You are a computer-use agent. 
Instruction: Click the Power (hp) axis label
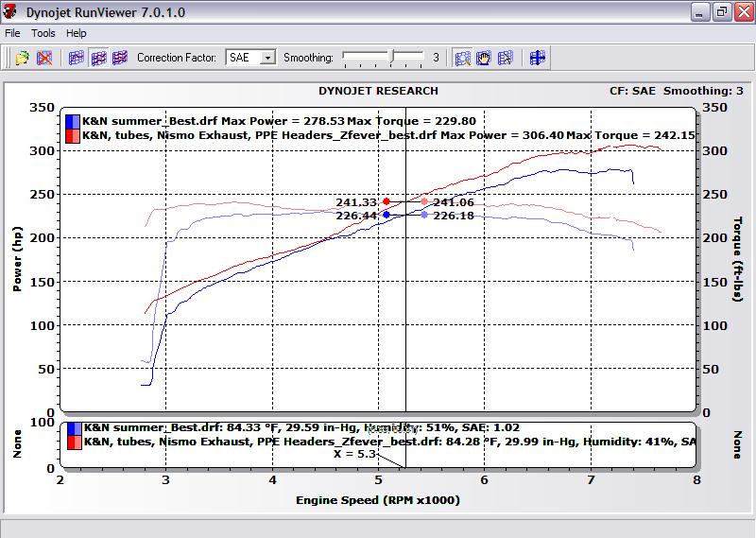tap(17, 259)
